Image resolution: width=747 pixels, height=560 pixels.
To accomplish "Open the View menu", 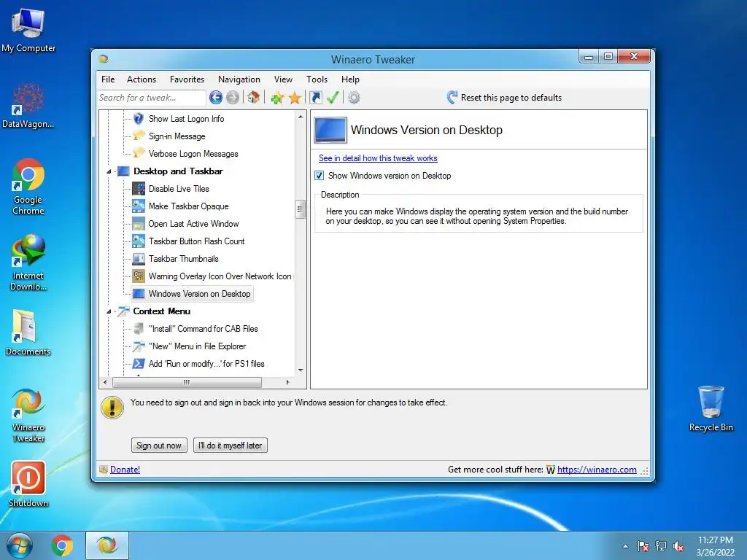I will pos(283,79).
